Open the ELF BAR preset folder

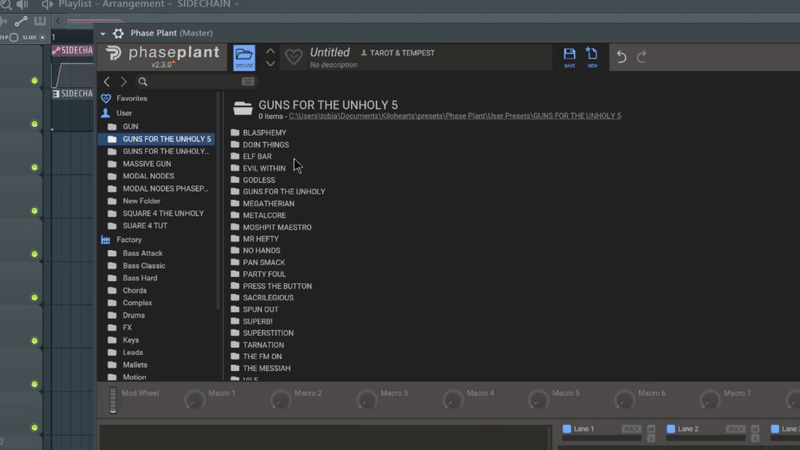257,156
